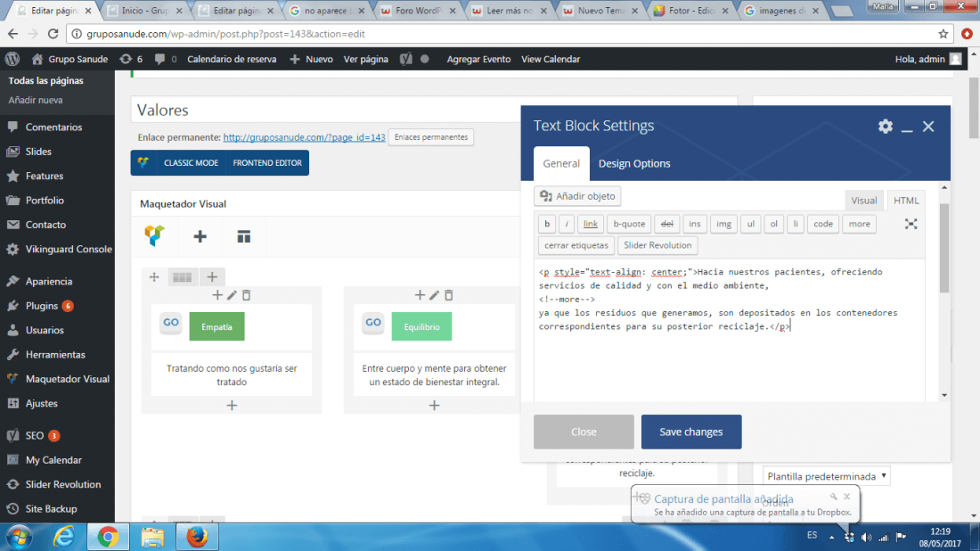Open the General tab
Image resolution: width=980 pixels, height=551 pixels.
561,163
